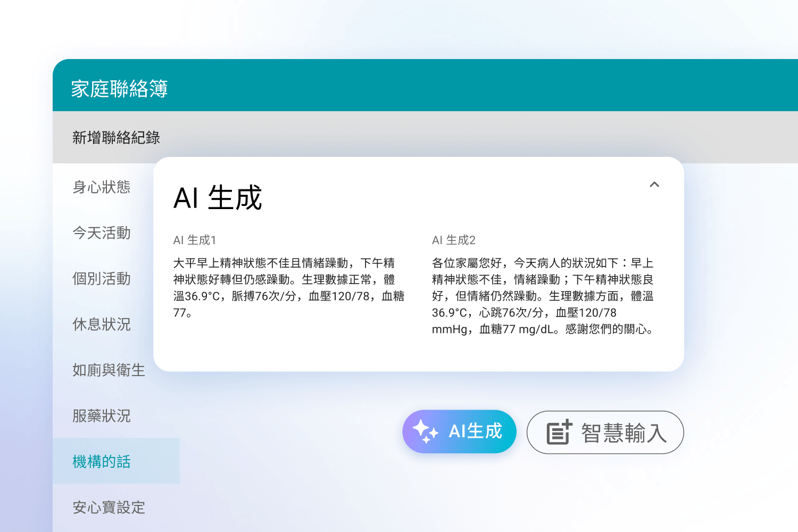Choose the AI 生成1 suggestion text

pyautogui.click(x=289, y=288)
